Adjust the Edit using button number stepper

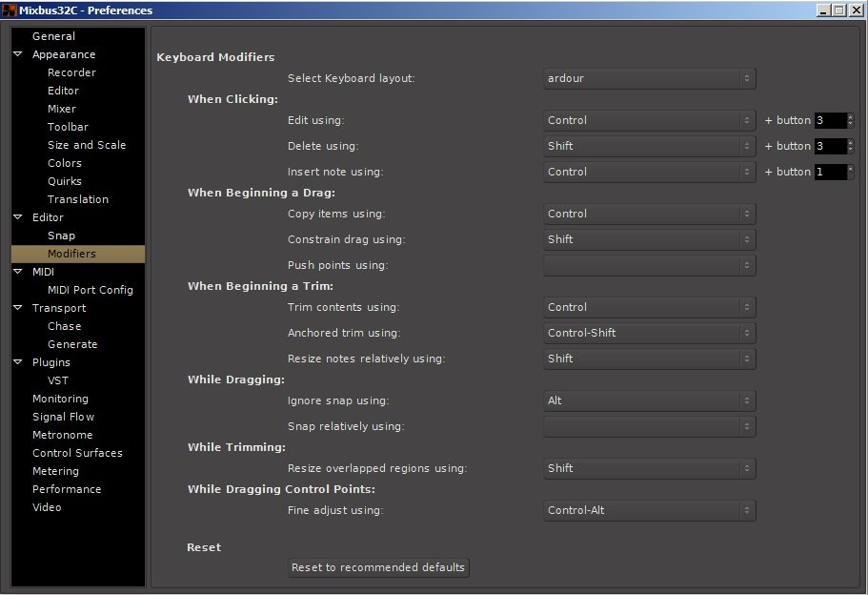(x=851, y=120)
